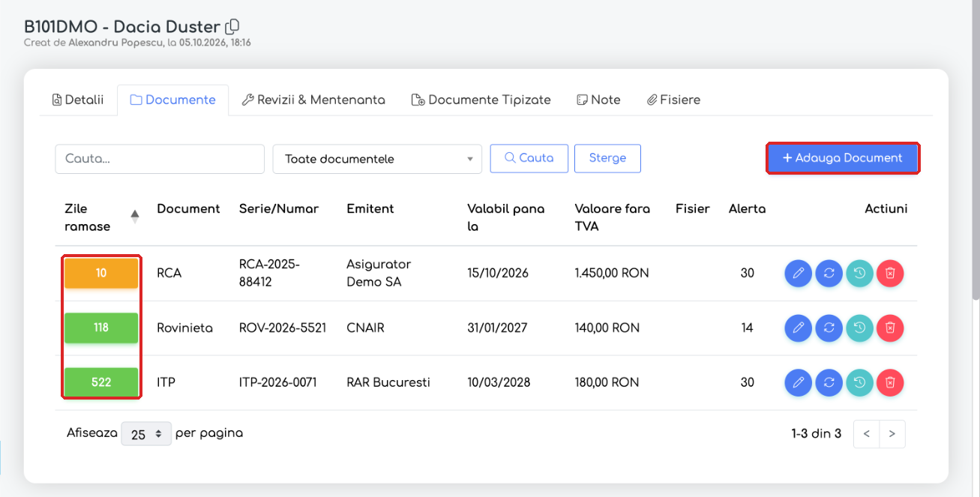Click the serial number ROV-2026-5521
Viewport: 980px width, 497px height.
click(283, 328)
